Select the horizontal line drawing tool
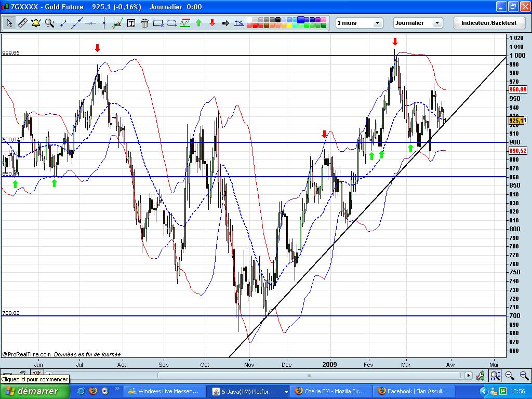The width and height of the screenshot is (532, 399). tap(90, 23)
